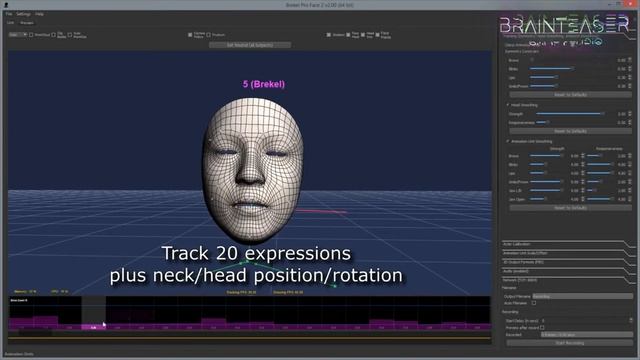This screenshot has height=360, width=640.
Task: Click the Brekel app icon in title bar
Action: tap(6, 5)
